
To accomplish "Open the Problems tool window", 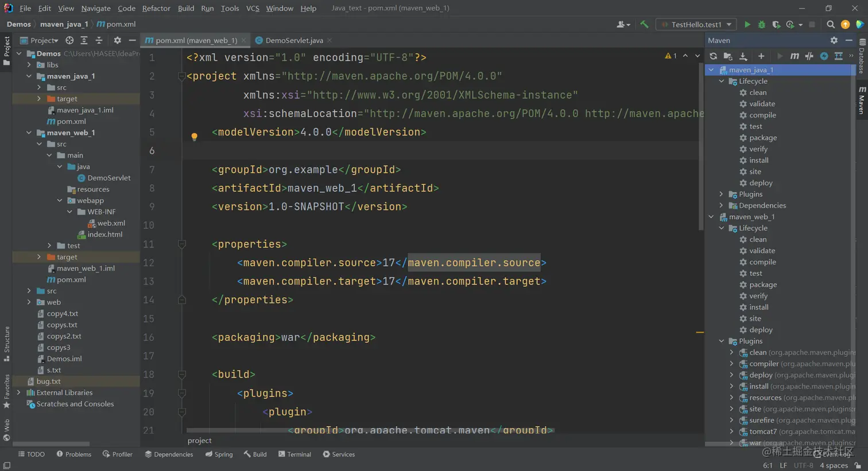I will [x=74, y=454].
